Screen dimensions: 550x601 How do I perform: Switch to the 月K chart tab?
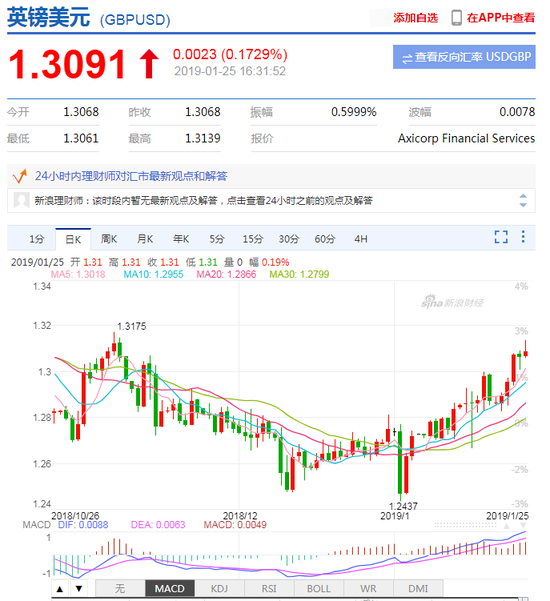pyautogui.click(x=145, y=239)
